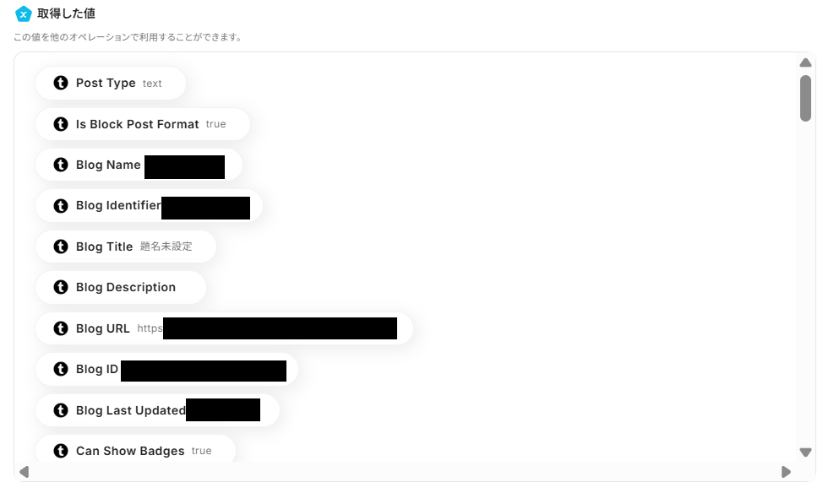Click the scroll right arrow

[x=786, y=472]
